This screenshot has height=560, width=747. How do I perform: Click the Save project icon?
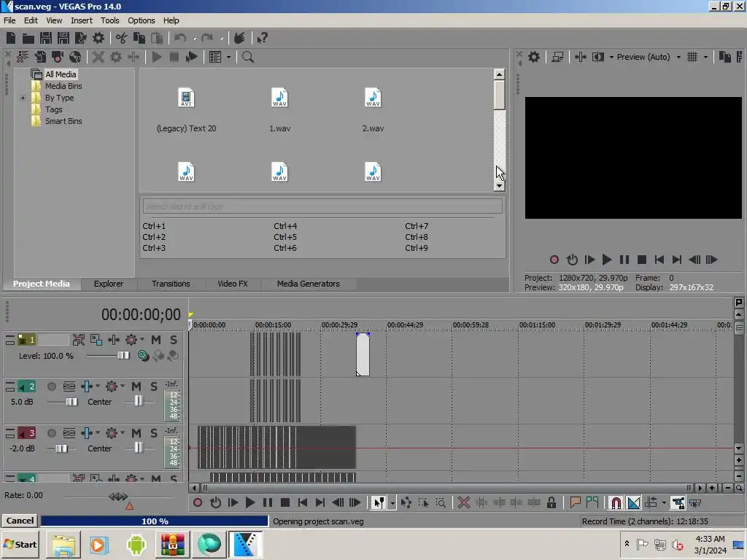tap(46, 38)
